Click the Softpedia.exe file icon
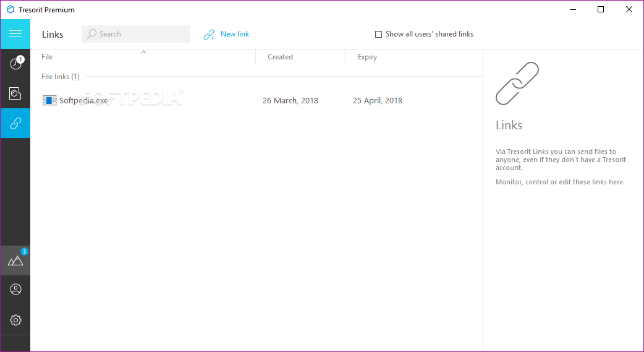644x352 pixels. coord(49,100)
